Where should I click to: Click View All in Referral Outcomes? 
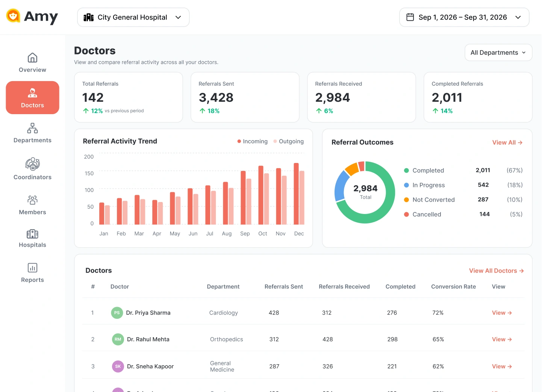tap(507, 143)
